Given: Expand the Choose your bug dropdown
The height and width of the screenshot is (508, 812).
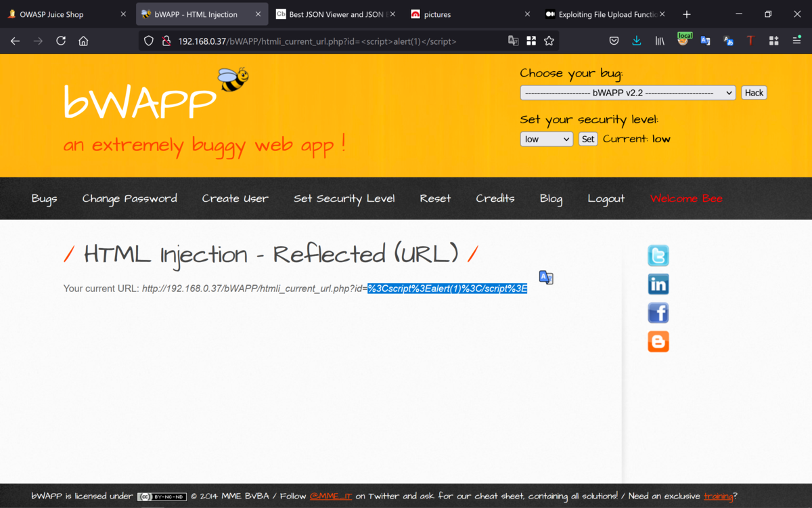Looking at the screenshot, I should coord(628,93).
